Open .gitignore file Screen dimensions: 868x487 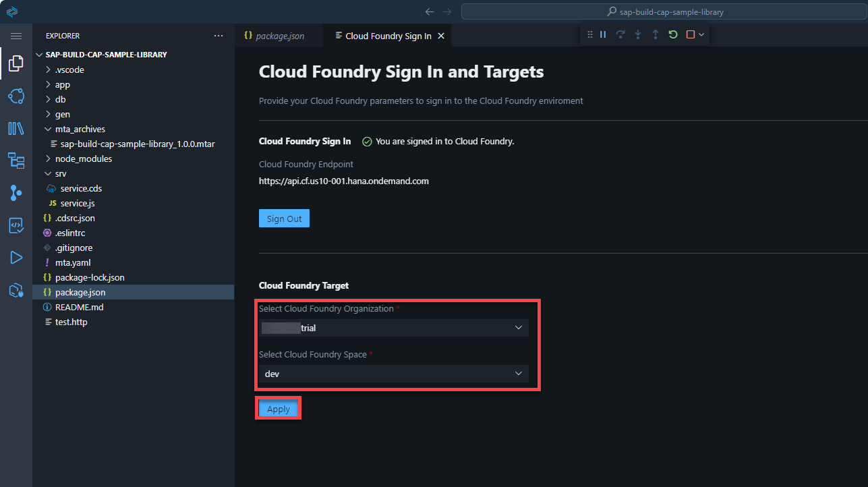(x=133, y=248)
